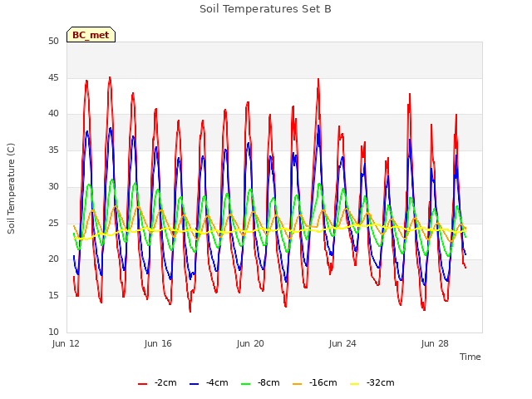Click the 15 y-axis tick label
532x399 pixels.
(x=53, y=296)
